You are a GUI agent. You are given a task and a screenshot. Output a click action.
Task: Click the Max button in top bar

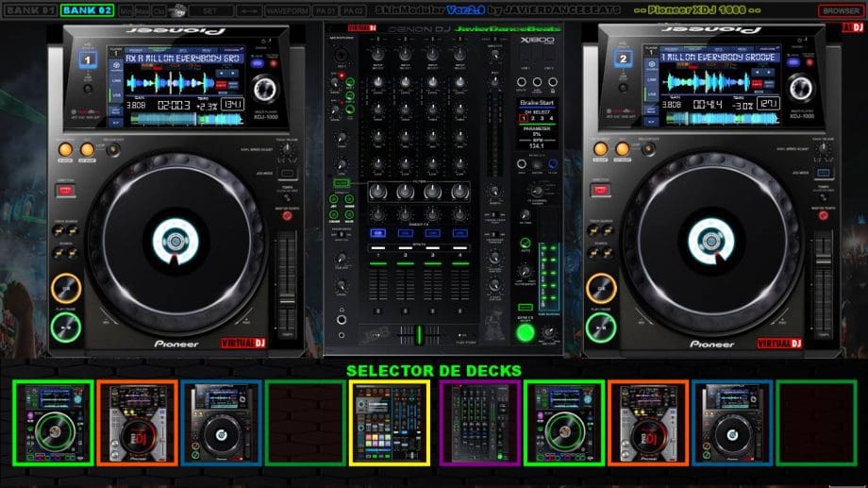click(142, 10)
